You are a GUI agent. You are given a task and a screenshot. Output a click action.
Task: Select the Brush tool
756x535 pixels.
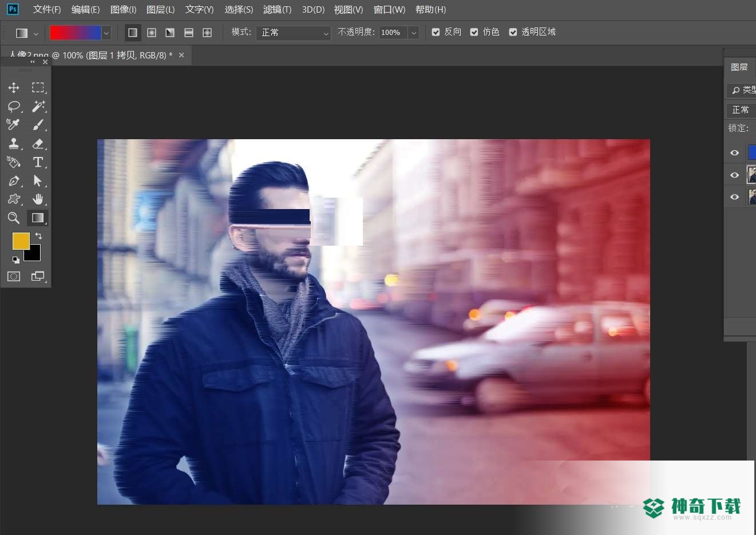click(x=38, y=125)
